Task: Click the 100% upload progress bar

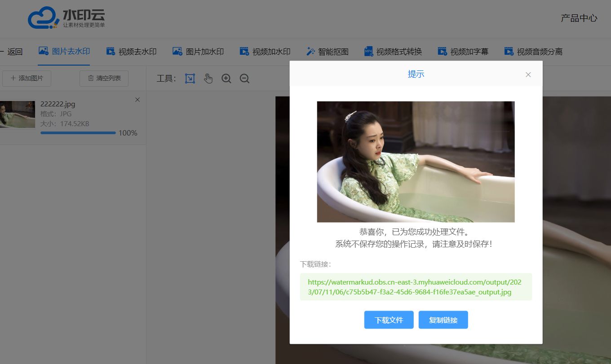Action: coord(78,132)
